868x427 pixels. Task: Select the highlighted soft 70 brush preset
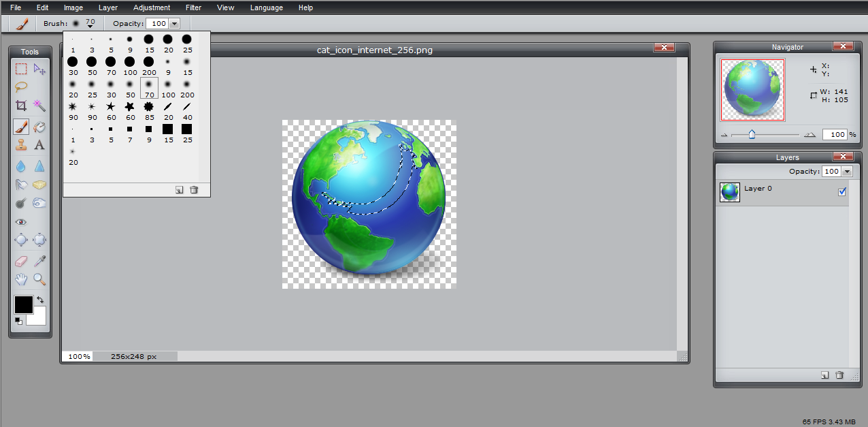pos(149,88)
